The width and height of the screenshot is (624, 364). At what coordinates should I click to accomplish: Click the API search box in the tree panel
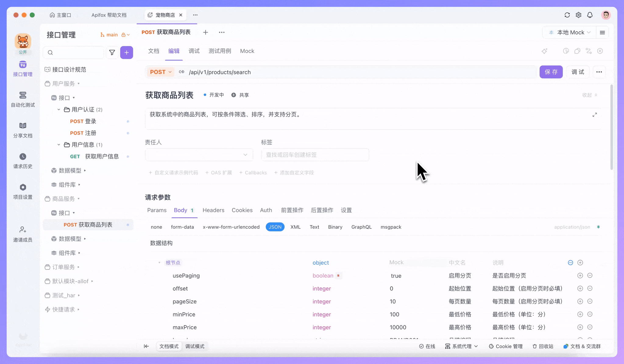click(x=73, y=52)
